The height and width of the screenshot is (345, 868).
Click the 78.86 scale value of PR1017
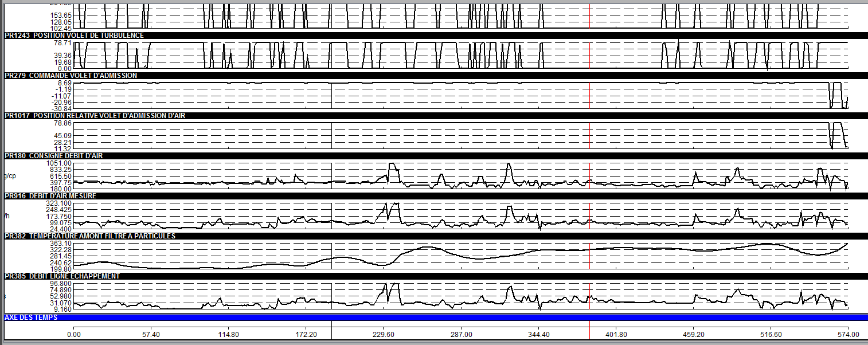point(62,123)
